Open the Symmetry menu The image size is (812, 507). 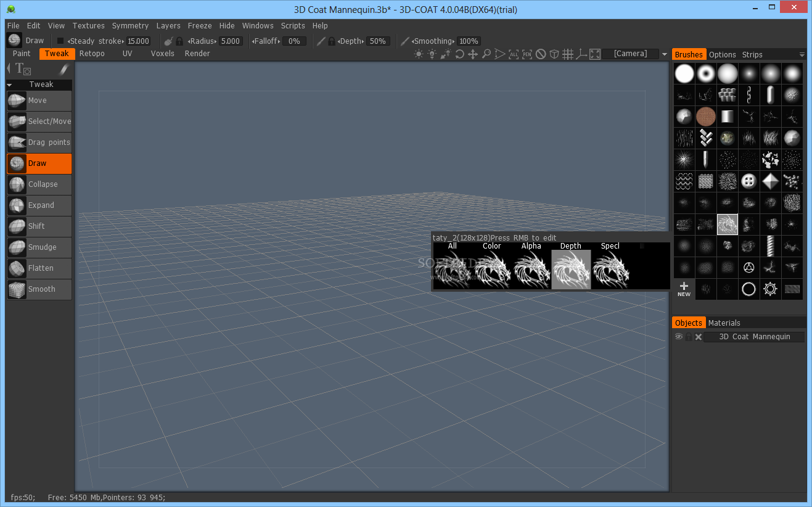tap(130, 26)
